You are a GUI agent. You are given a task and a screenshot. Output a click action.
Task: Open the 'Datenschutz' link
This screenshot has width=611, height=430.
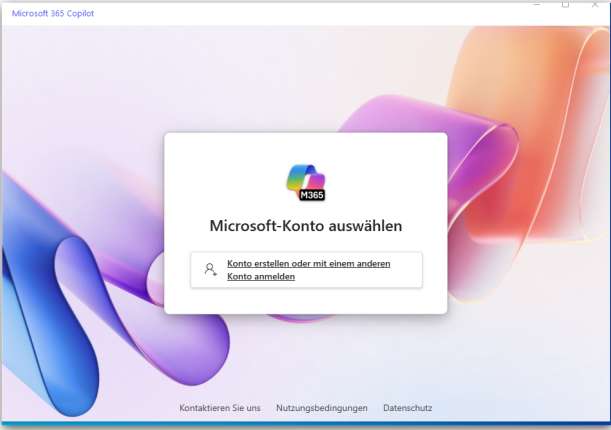coord(408,408)
